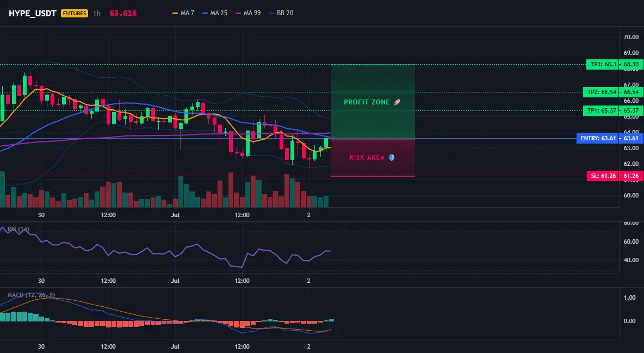The height and width of the screenshot is (353, 644).
Task: Click the RISK AREA label
Action: [x=367, y=157]
